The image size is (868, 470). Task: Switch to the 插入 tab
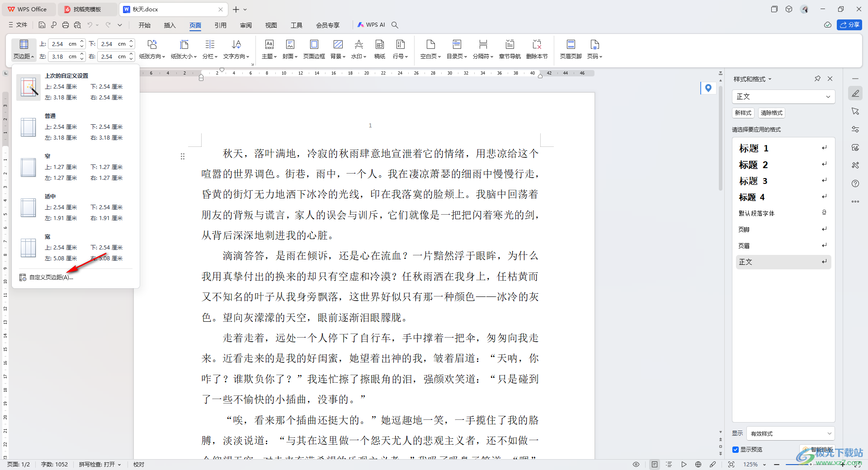[170, 25]
